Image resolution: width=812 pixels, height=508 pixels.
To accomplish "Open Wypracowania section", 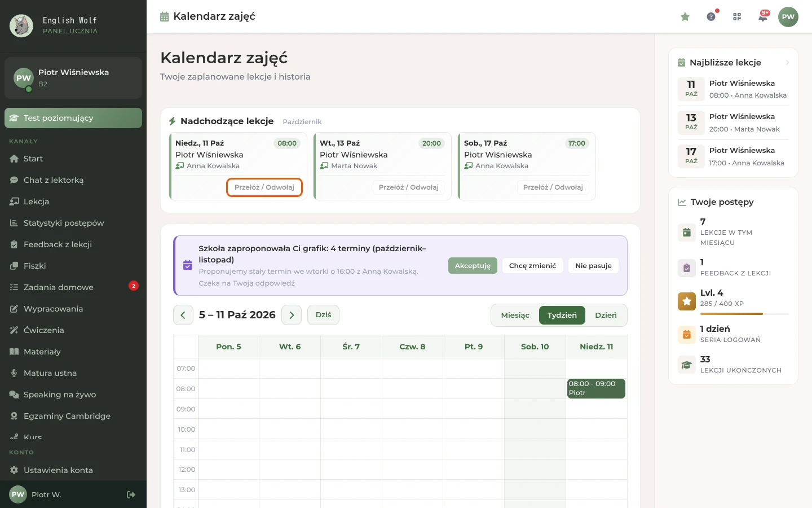I will click(x=73, y=309).
